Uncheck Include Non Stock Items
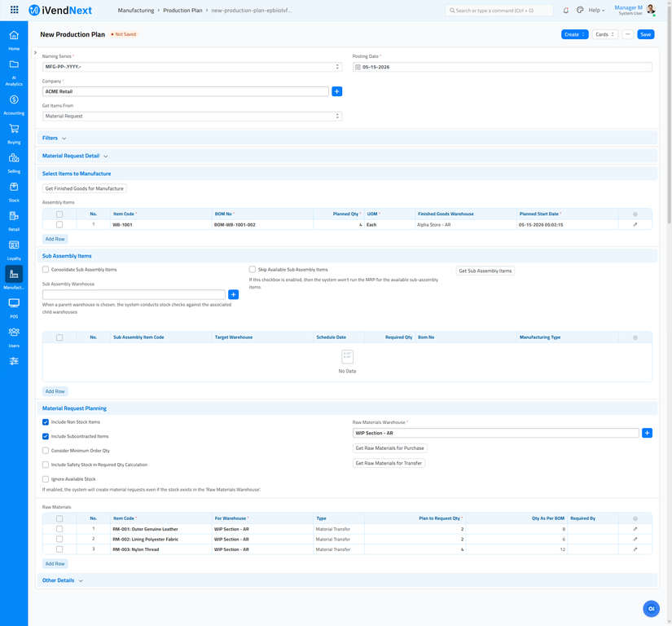Image resolution: width=672 pixels, height=626 pixels. (x=46, y=422)
